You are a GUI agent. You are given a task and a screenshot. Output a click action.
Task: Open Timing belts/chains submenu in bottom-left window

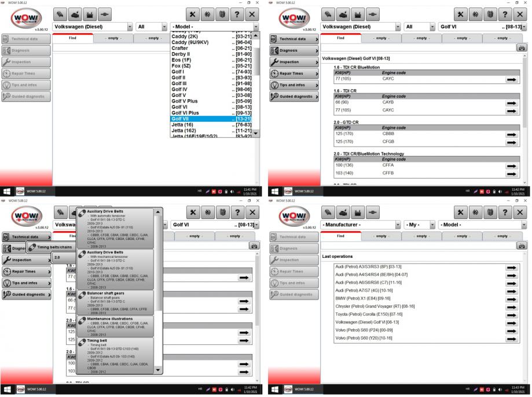point(51,247)
